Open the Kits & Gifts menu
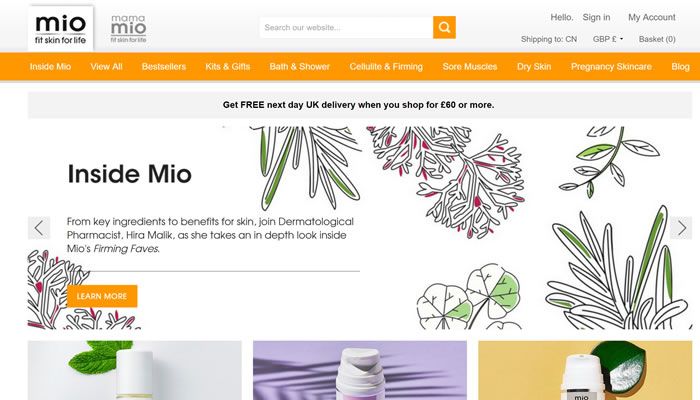 click(x=228, y=67)
